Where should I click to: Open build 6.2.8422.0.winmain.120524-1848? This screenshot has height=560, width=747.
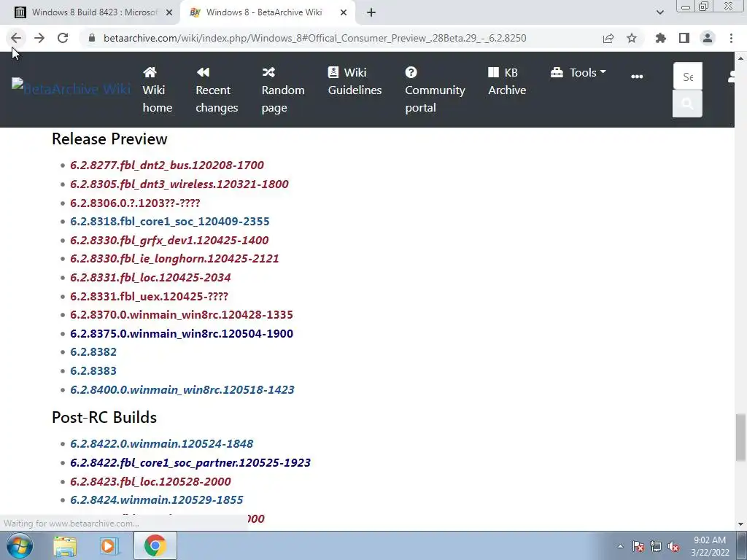click(161, 444)
